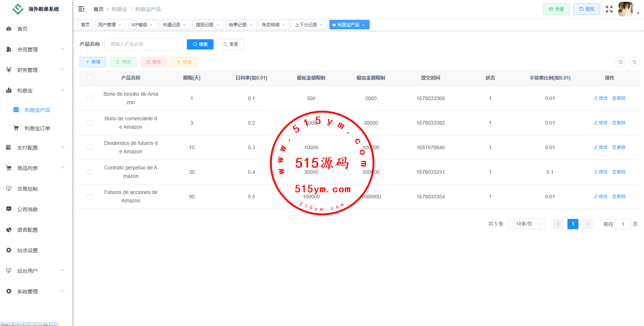Click the round refresh table icon
Viewport: 644px width, 326px height.
point(634,62)
